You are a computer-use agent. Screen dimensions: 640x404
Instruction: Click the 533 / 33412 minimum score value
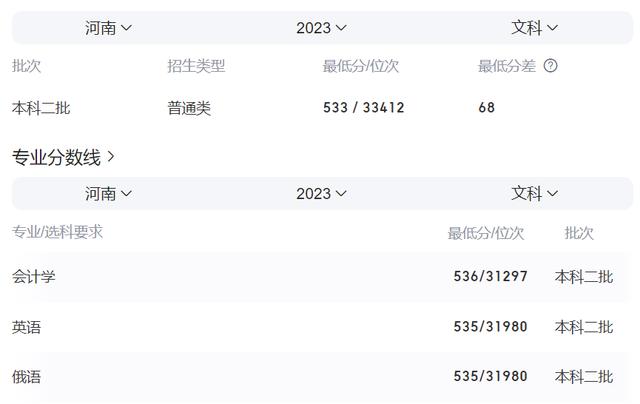pos(363,108)
